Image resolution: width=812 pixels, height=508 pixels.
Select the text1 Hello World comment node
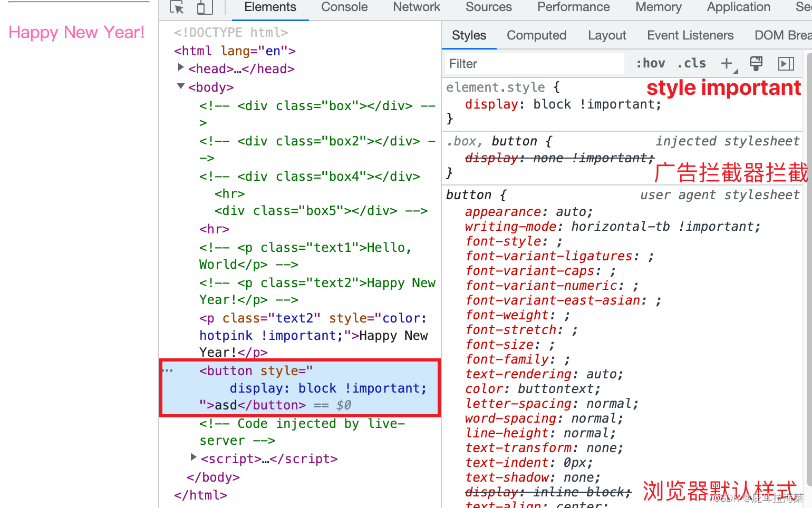click(305, 256)
